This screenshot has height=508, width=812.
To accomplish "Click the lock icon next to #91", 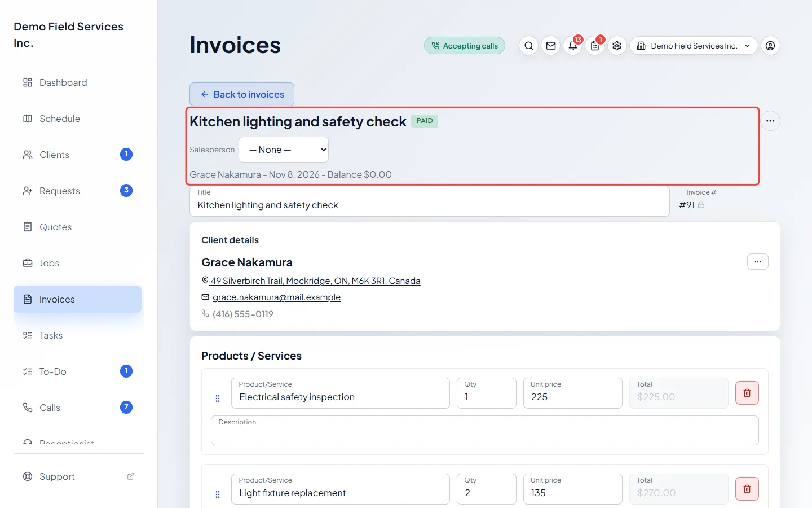I will pyautogui.click(x=701, y=205).
